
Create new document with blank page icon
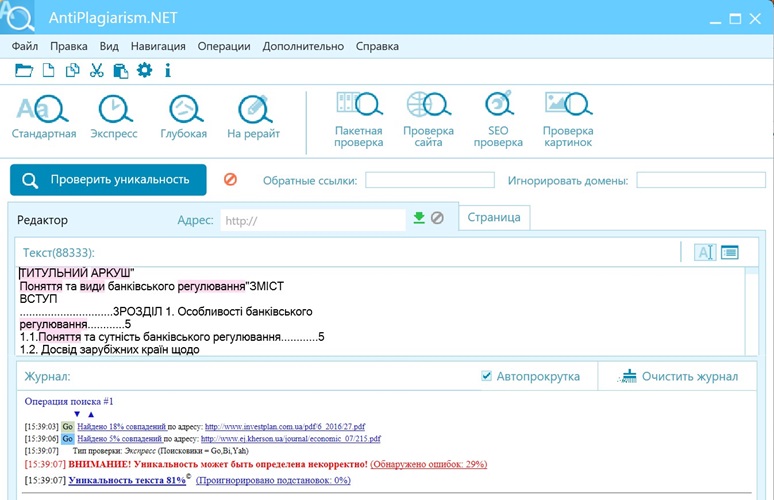48,71
